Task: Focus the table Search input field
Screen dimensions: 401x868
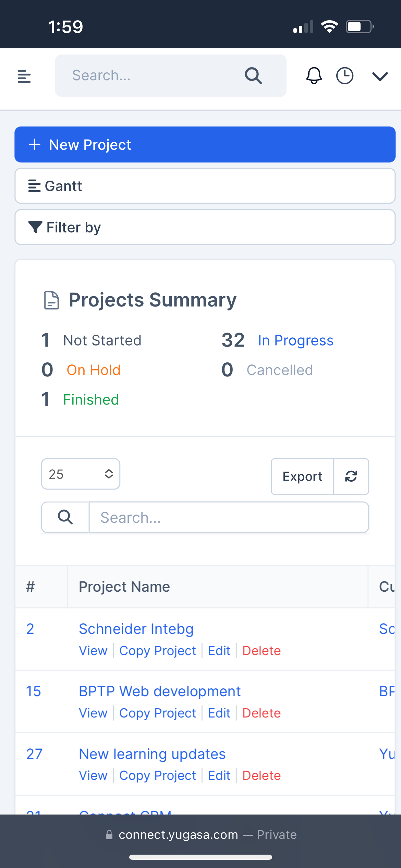Action: [229, 517]
